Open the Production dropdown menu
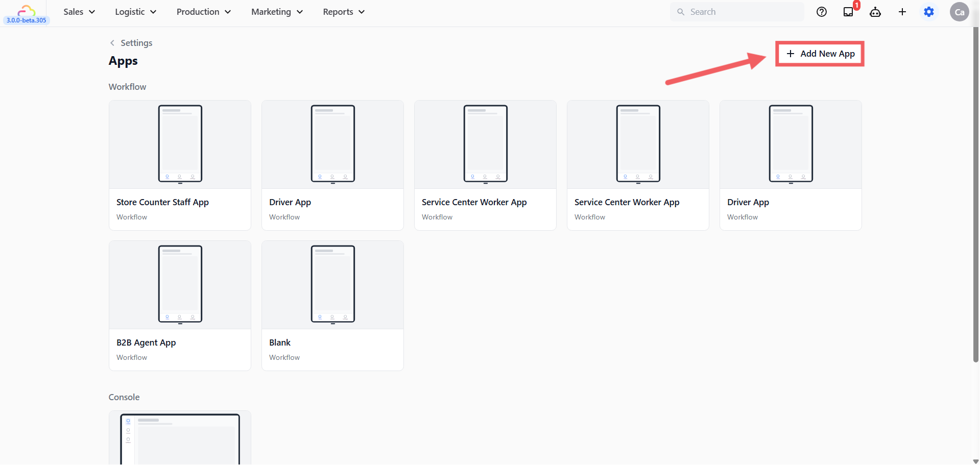 (203, 12)
